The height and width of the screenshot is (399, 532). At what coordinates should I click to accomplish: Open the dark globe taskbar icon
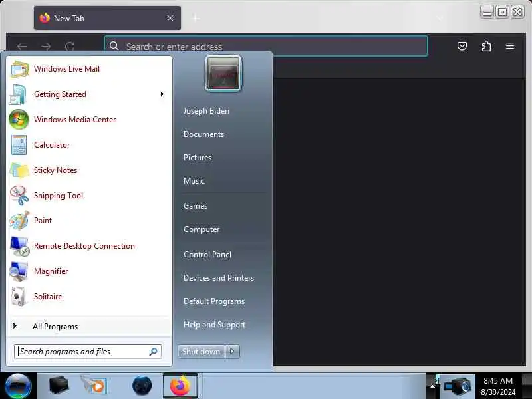pos(142,386)
